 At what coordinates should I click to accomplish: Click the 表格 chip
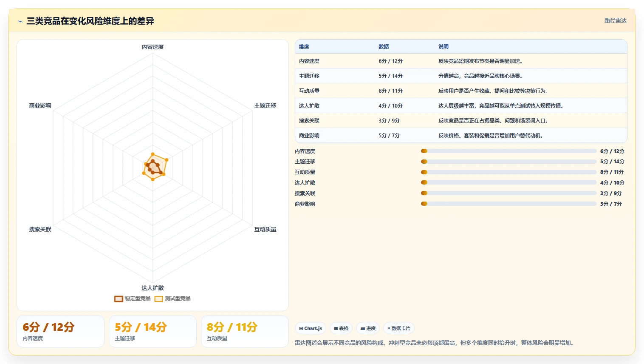click(x=341, y=328)
